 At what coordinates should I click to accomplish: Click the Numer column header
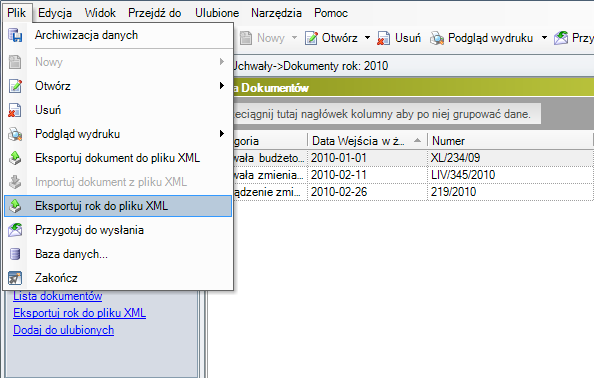[510, 141]
